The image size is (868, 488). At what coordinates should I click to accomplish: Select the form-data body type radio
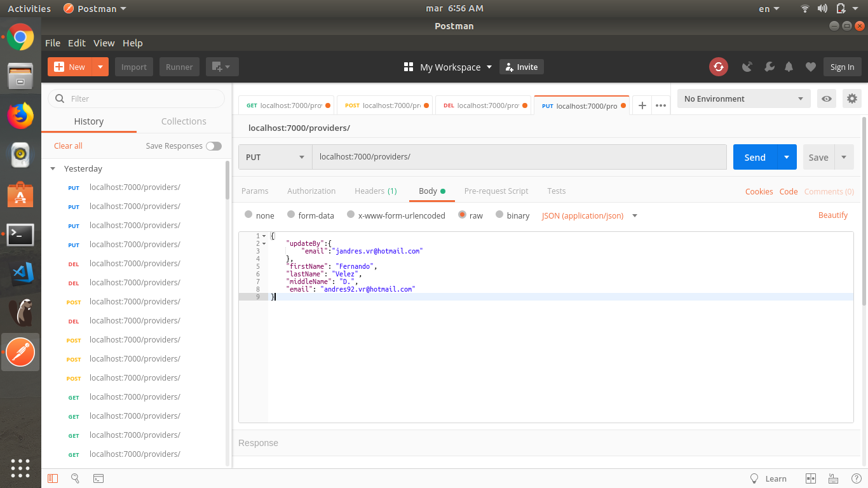click(291, 215)
